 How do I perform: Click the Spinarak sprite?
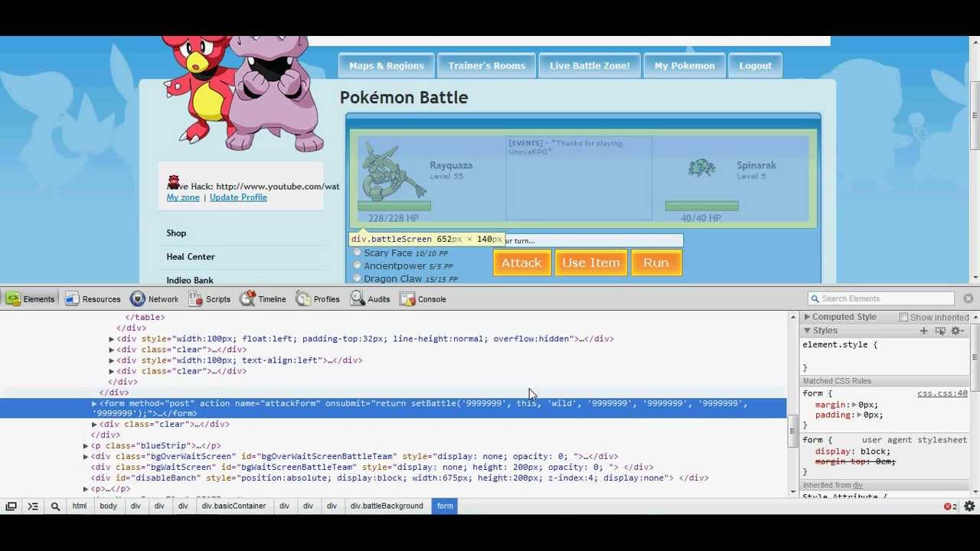(701, 168)
